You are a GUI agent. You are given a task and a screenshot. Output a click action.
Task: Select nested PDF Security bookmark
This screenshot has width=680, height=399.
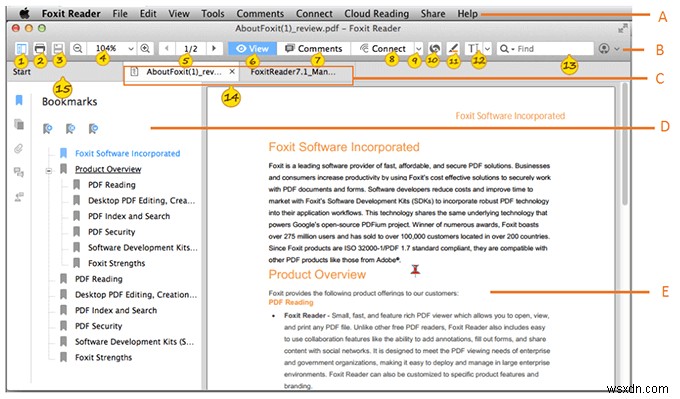[111, 232]
